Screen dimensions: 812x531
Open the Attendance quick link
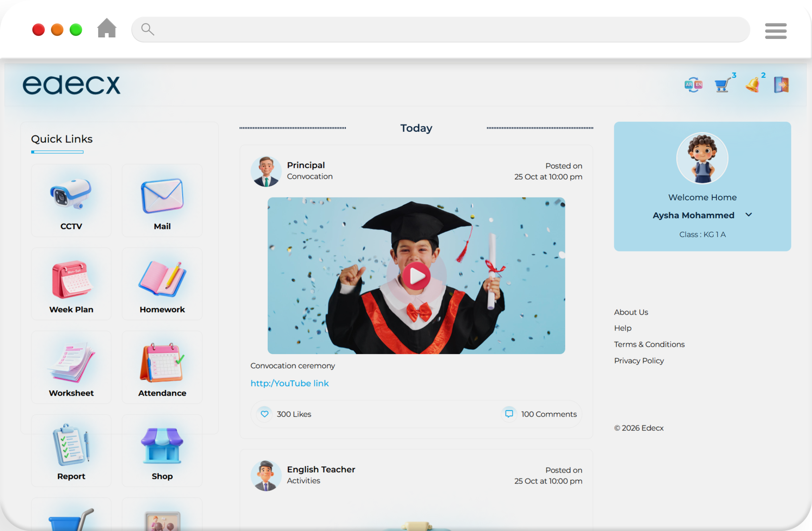coord(162,367)
